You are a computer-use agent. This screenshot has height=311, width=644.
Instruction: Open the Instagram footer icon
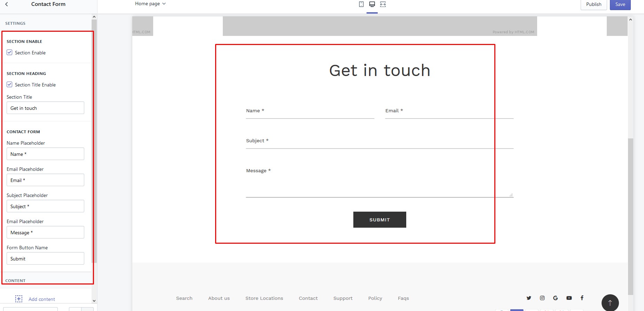click(542, 298)
